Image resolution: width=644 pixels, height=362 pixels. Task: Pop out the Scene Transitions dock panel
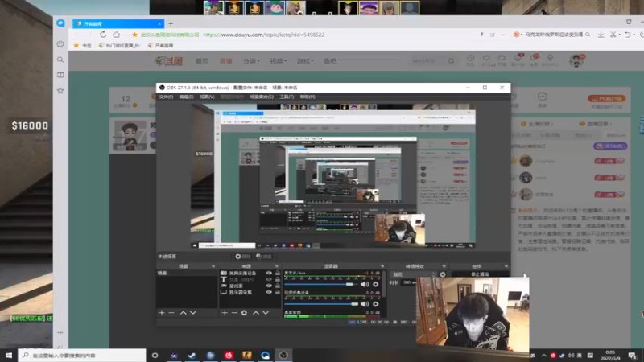pos(444,266)
